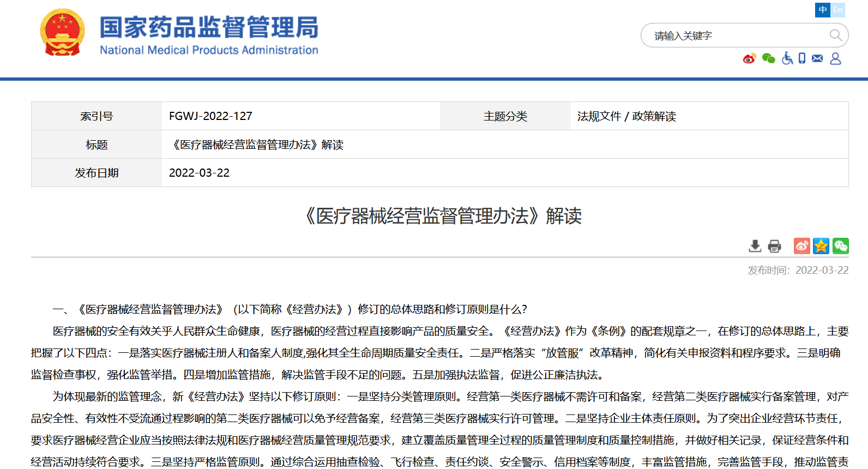Image resolution: width=868 pixels, height=469 pixels.
Task: Click the 发布日期 label cell
Action: coord(97,173)
